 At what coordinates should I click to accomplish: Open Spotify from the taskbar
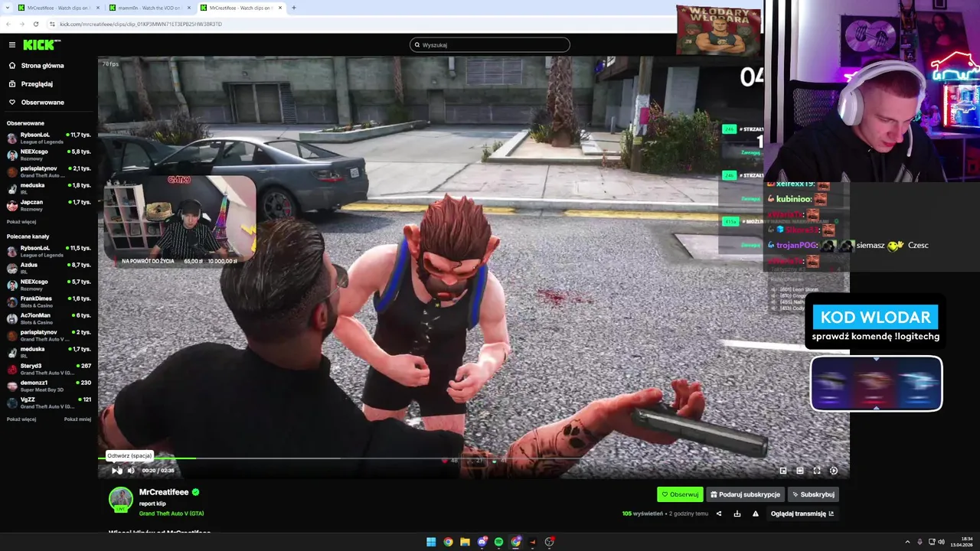click(x=499, y=542)
